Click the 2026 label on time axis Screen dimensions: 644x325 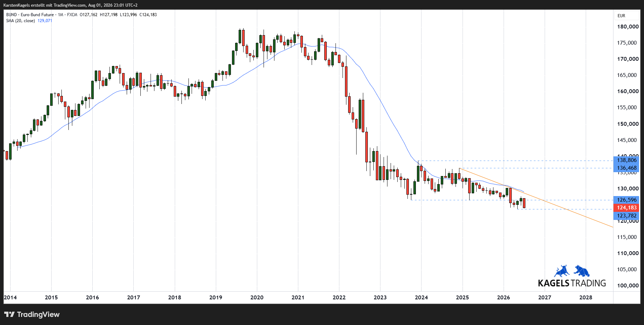pyautogui.click(x=504, y=298)
